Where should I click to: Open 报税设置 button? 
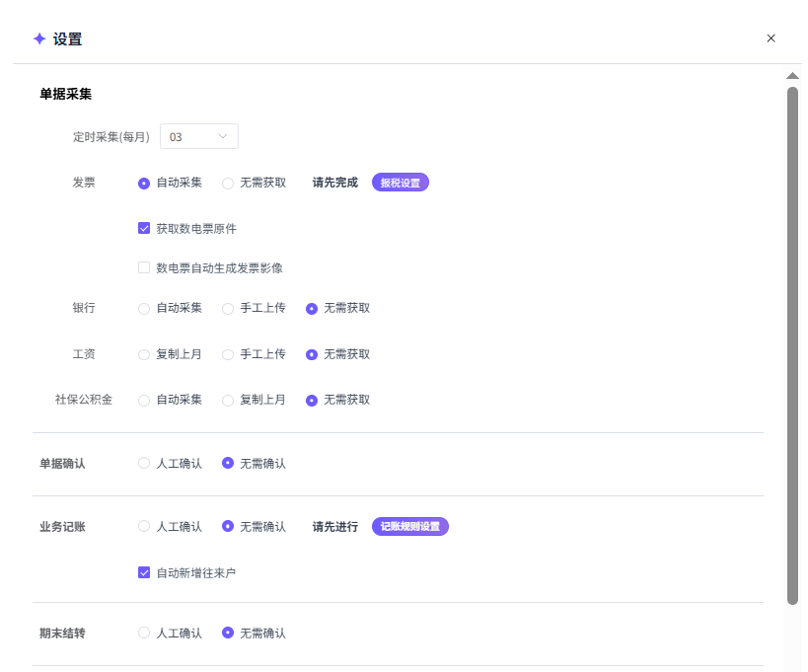pyautogui.click(x=401, y=183)
